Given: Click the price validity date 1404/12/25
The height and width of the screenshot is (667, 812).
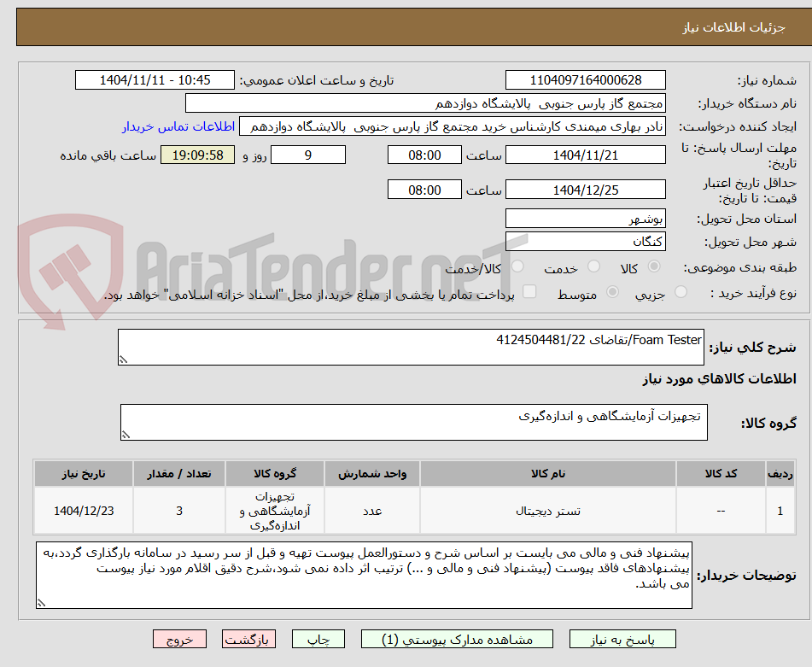Looking at the screenshot, I should pyautogui.click(x=585, y=190).
